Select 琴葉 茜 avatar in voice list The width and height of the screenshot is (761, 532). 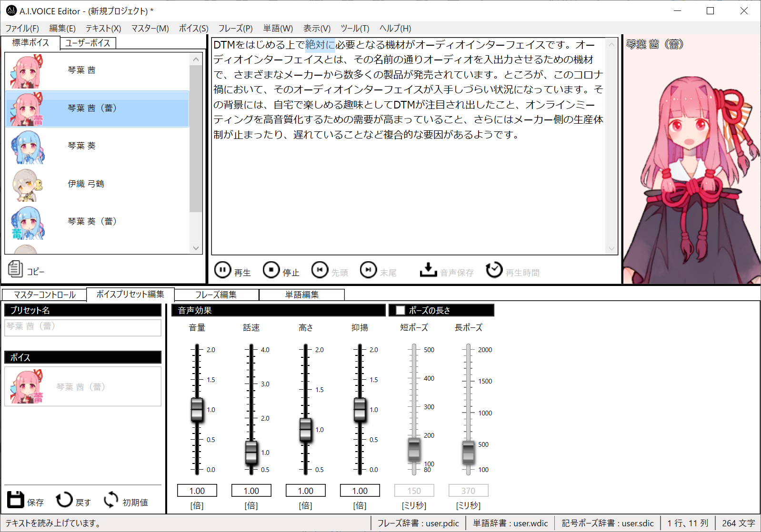27,71
